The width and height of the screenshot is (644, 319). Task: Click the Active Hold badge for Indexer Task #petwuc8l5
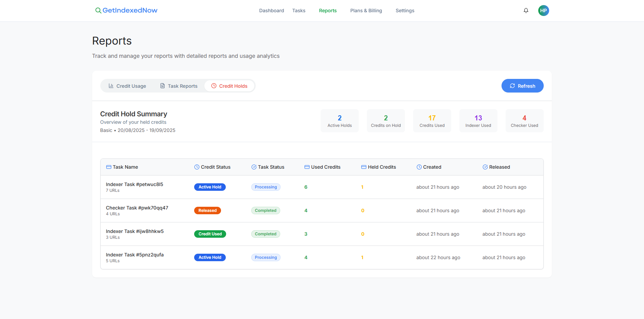[x=210, y=187]
